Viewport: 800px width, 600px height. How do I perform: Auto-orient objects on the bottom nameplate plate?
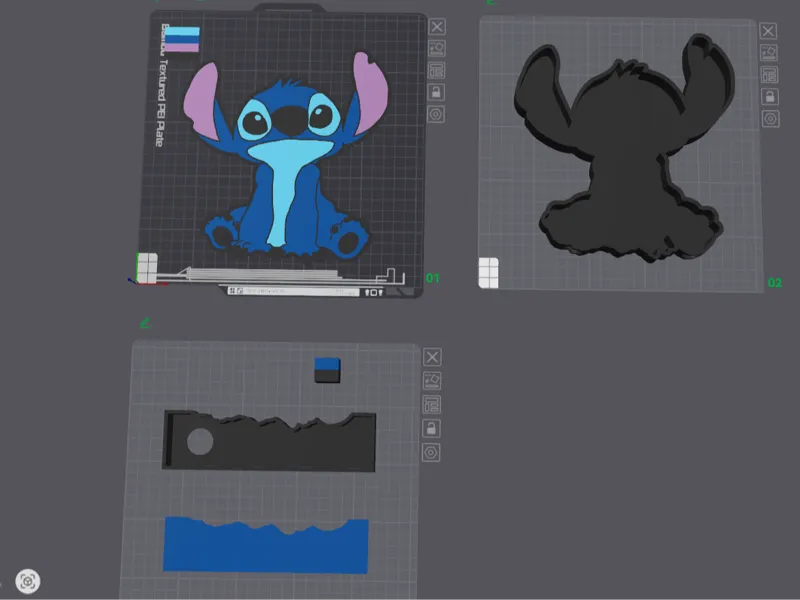(x=432, y=381)
